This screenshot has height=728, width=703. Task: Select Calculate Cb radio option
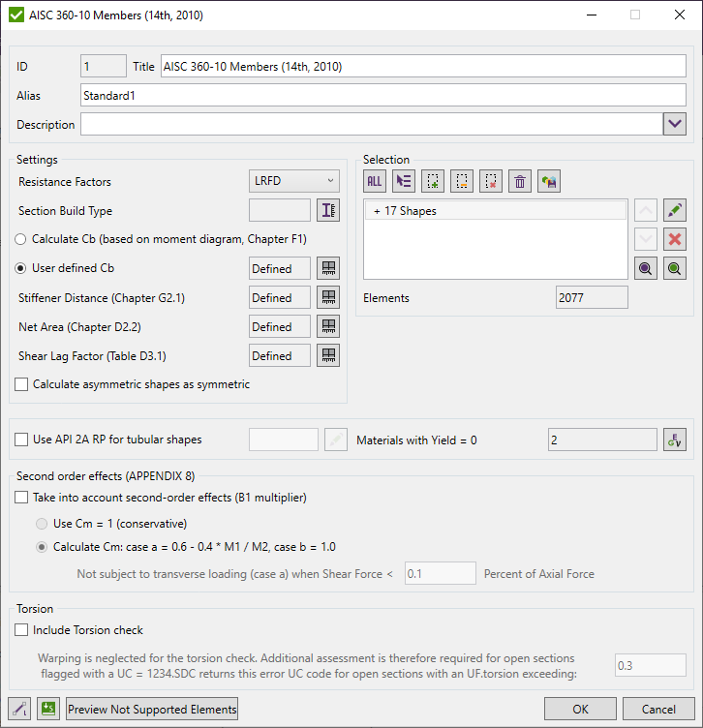[22, 238]
